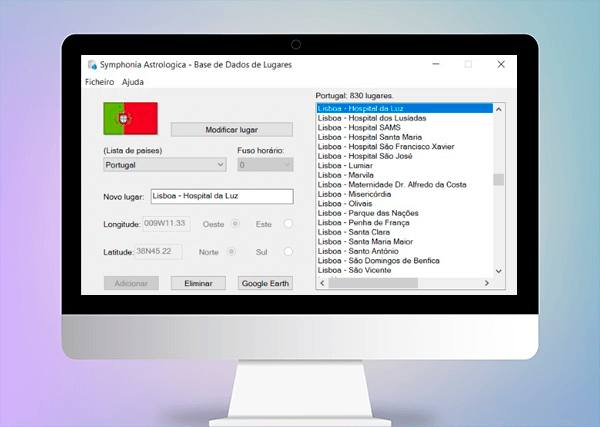The image size is (600, 427).
Task: Select Lisboa - Parque das Nações
Action: click(405, 213)
